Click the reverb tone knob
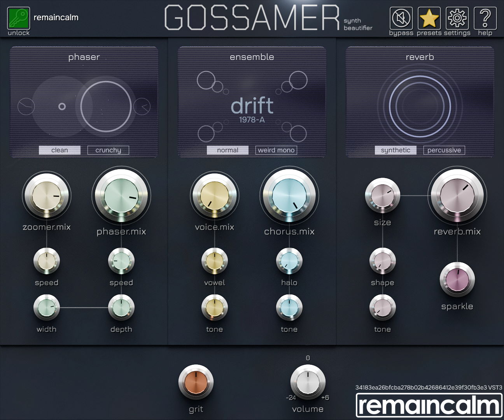Image resolution: width=504 pixels, height=420 pixels. (383, 308)
